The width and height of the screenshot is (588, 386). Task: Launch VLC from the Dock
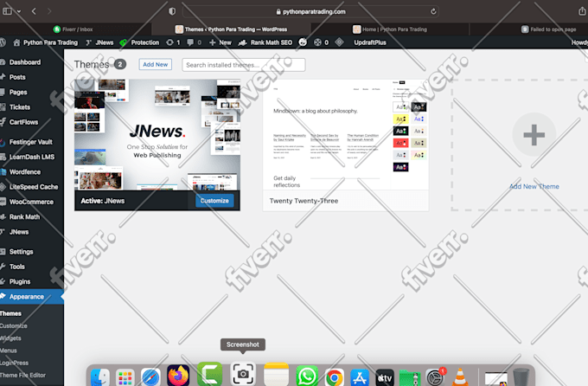coord(460,377)
